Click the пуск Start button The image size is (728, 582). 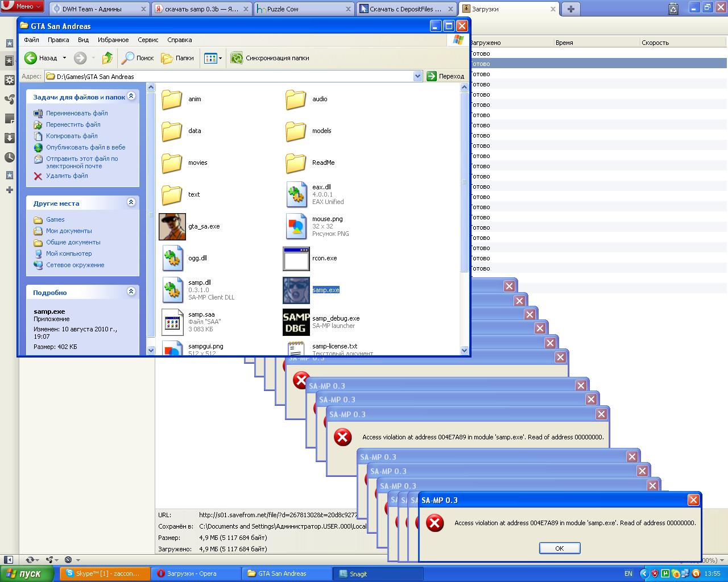coord(27,573)
